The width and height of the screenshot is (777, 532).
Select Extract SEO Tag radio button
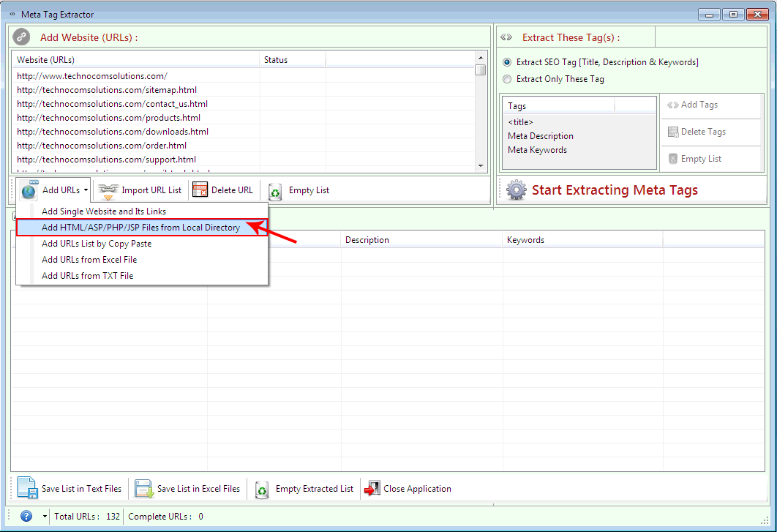pyautogui.click(x=507, y=62)
